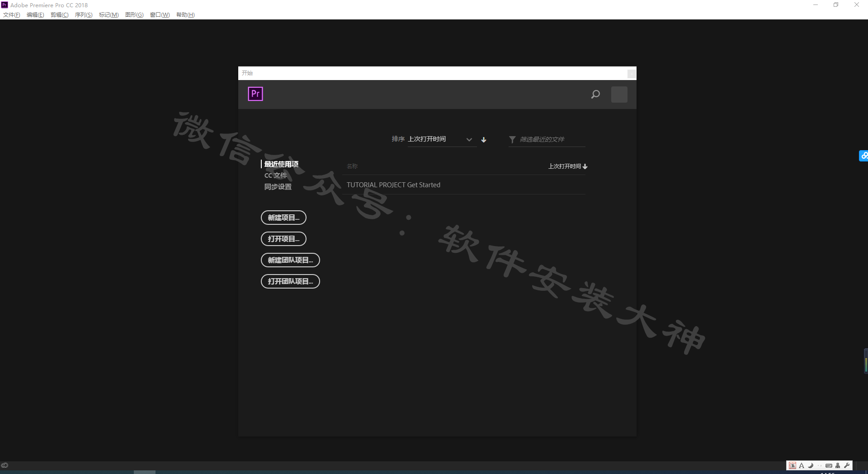Click the sort direction arrow beside 排序 dropdown
The width and height of the screenshot is (868, 474).
pos(484,140)
